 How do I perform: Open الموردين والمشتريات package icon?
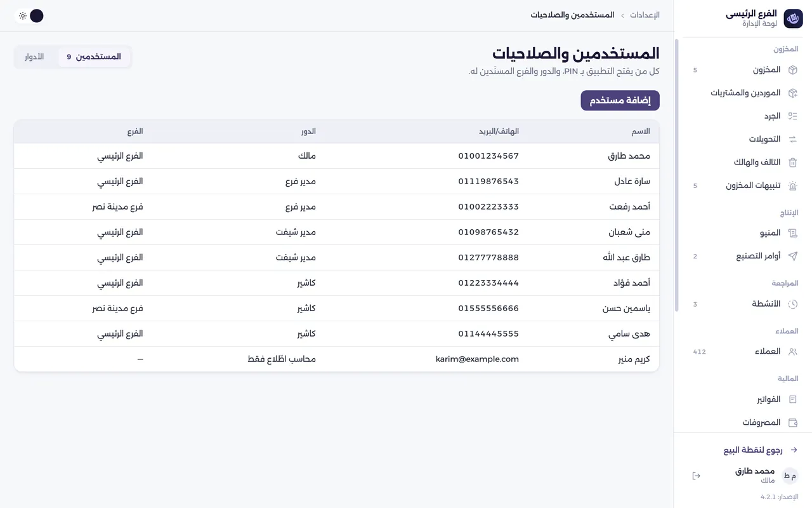pyautogui.click(x=792, y=93)
